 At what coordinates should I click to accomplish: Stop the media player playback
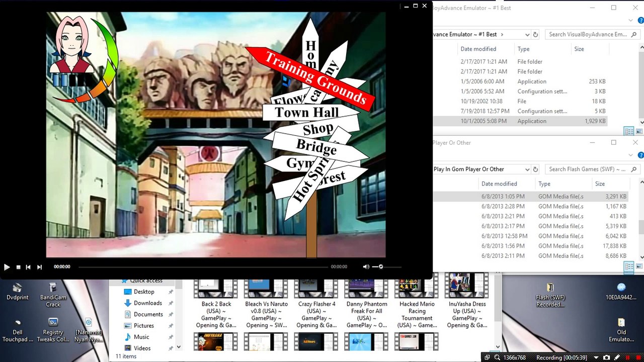pos(18,267)
